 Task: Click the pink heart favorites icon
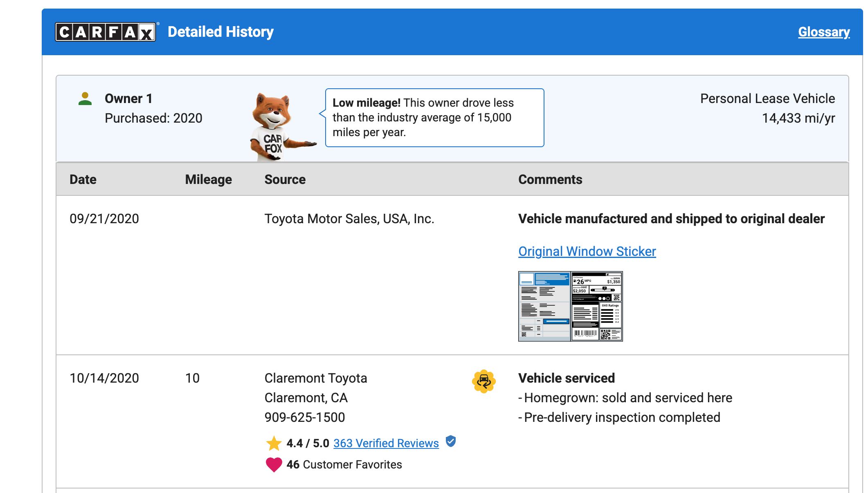point(274,464)
